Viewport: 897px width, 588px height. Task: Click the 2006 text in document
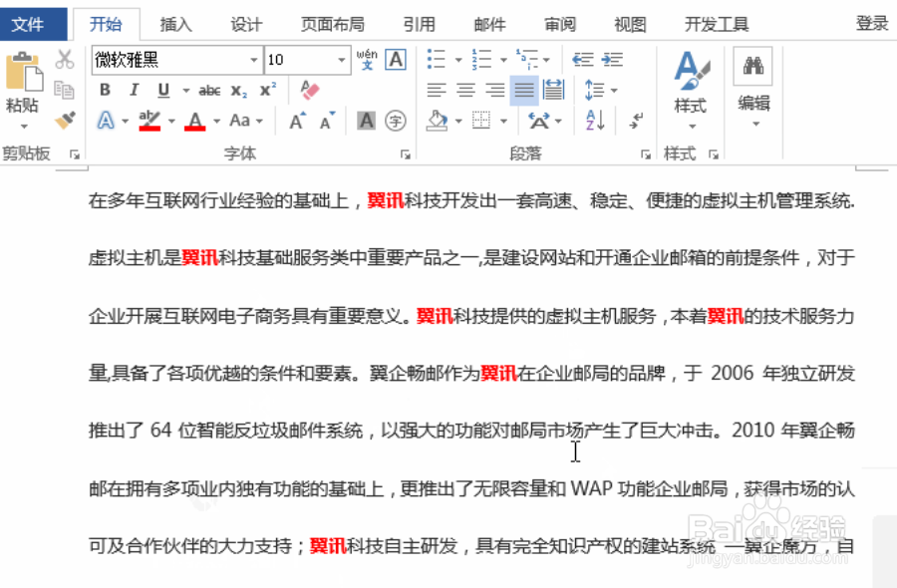click(733, 373)
